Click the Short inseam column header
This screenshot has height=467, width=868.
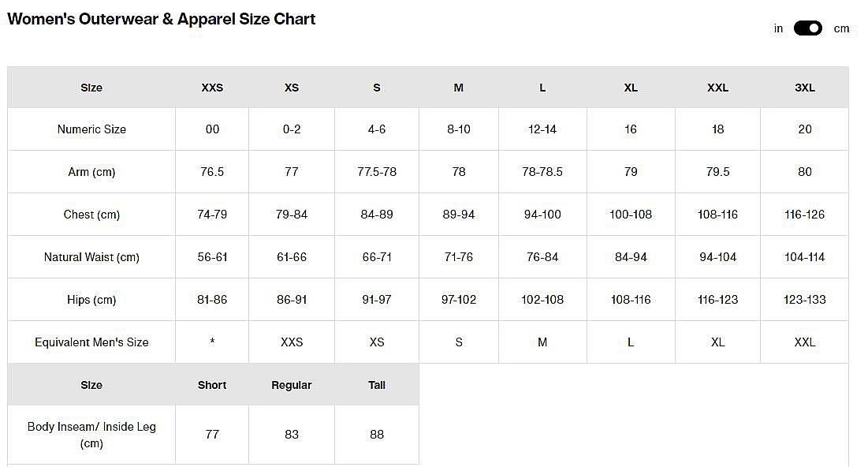click(212, 385)
